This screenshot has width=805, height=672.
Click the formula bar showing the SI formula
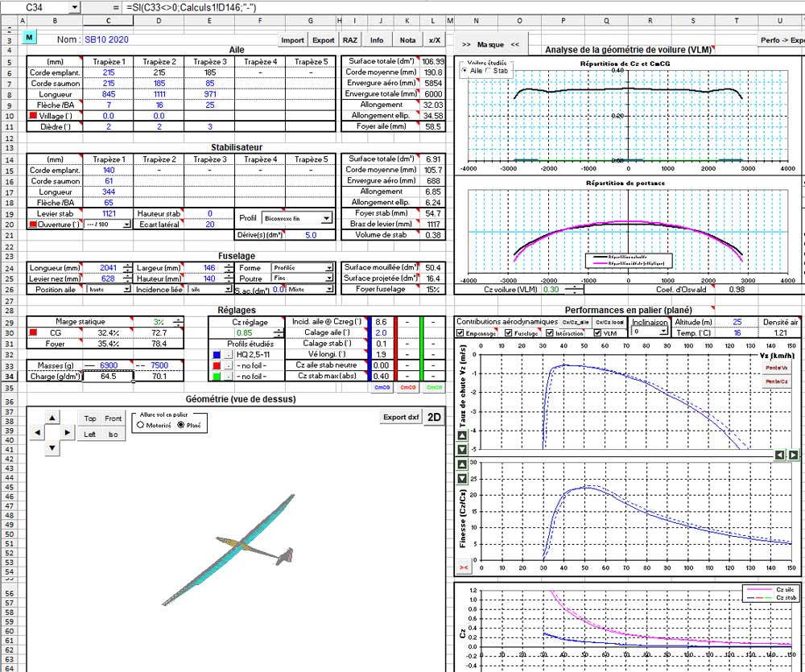coord(462,7)
